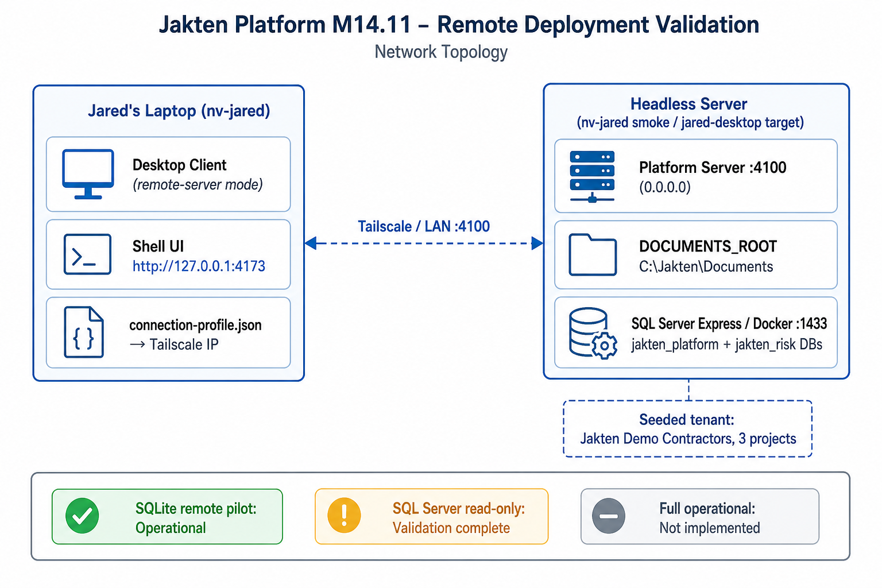This screenshot has width=882, height=588.
Task: Click the connection-profile.json file icon
Action: pos(84,332)
